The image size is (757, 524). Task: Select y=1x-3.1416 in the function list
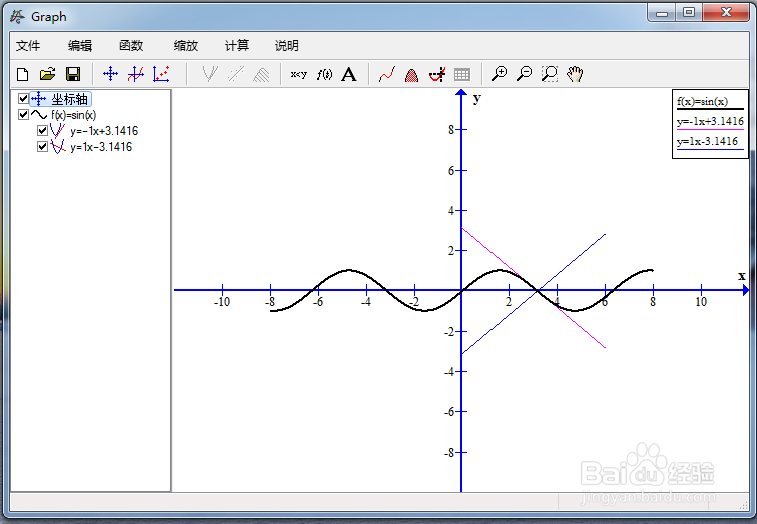(101, 147)
